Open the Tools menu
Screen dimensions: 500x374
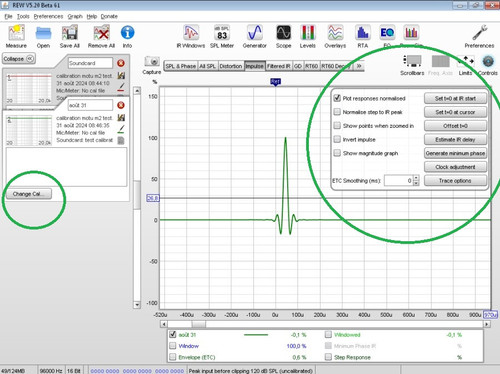point(23,16)
